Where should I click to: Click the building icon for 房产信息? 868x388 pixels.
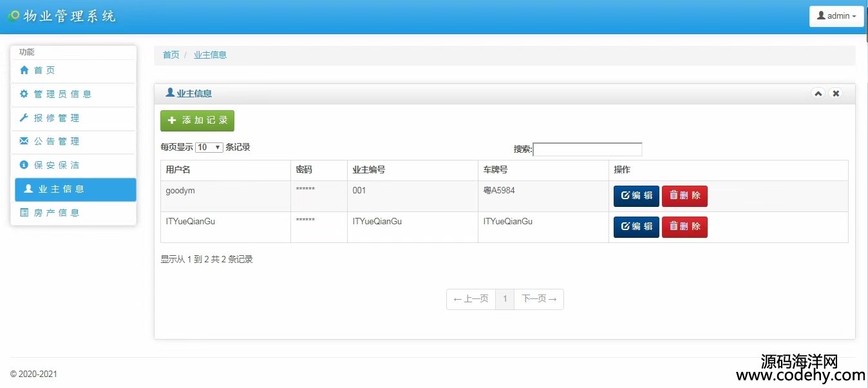(24, 213)
